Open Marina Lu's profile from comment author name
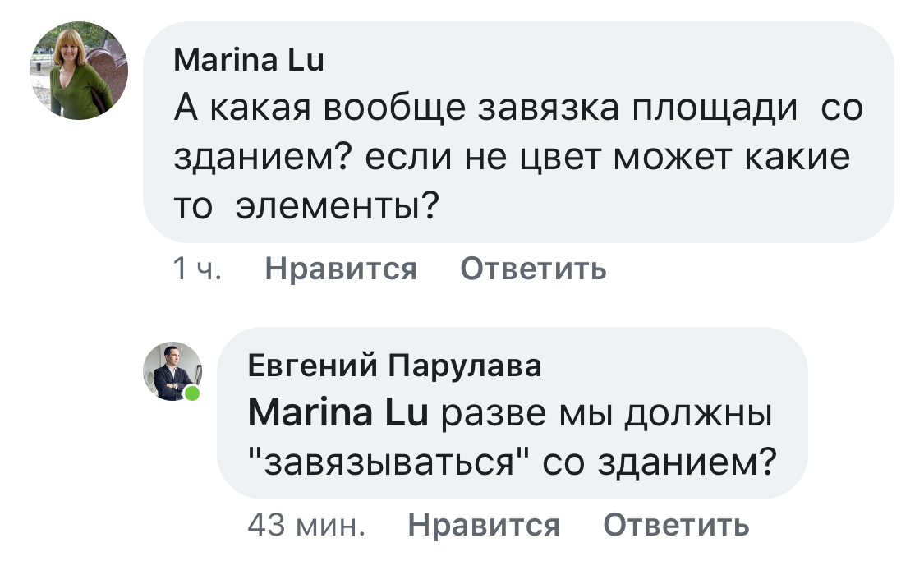Screen dimensions: 924x561 point(249,62)
